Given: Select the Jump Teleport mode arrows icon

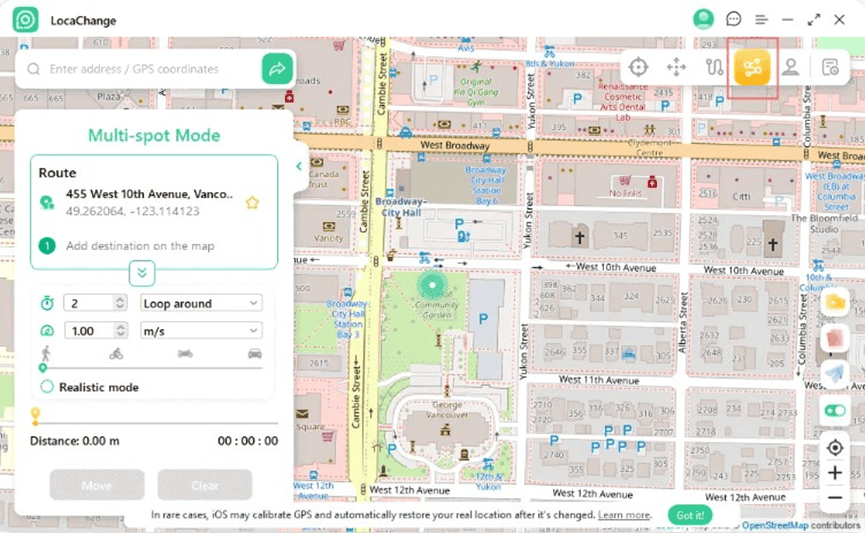Looking at the screenshot, I should click(x=676, y=67).
